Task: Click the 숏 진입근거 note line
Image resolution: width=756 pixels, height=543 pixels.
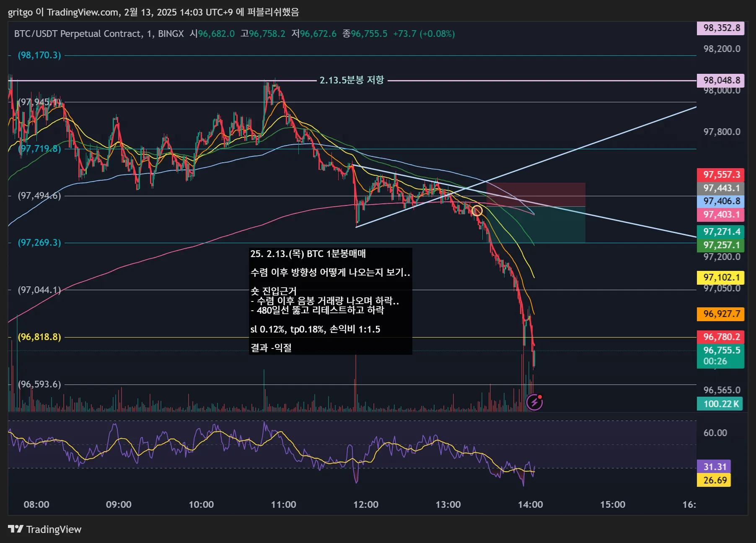Action: pyautogui.click(x=273, y=291)
